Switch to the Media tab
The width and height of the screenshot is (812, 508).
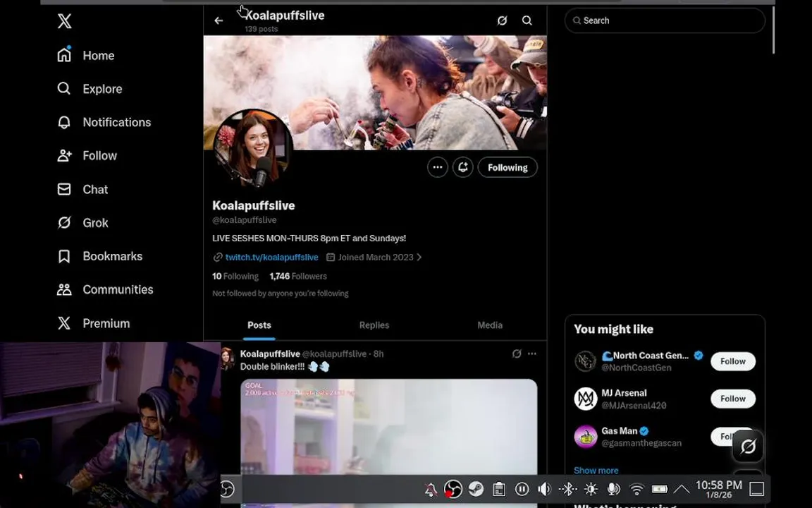pyautogui.click(x=489, y=325)
